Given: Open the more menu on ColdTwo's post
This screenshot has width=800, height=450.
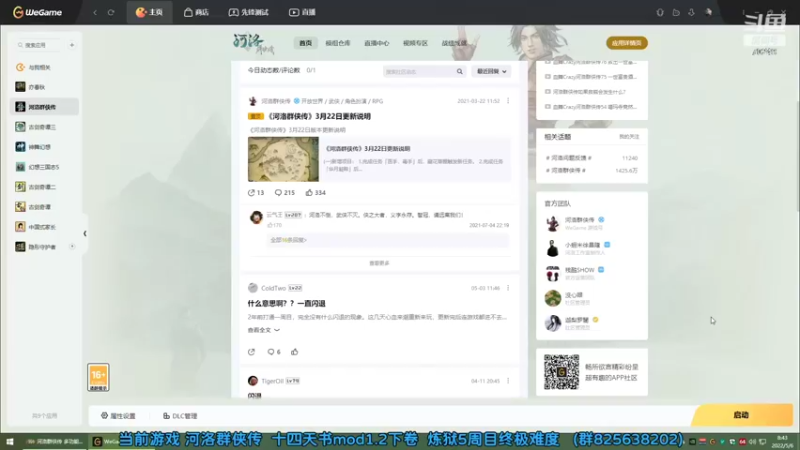Looking at the screenshot, I should (x=508, y=288).
